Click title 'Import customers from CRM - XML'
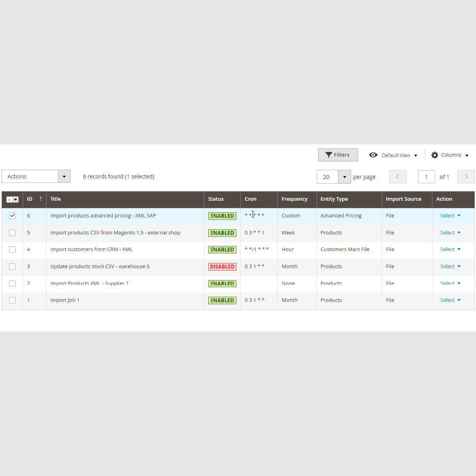This screenshot has width=476, height=476. (x=92, y=250)
